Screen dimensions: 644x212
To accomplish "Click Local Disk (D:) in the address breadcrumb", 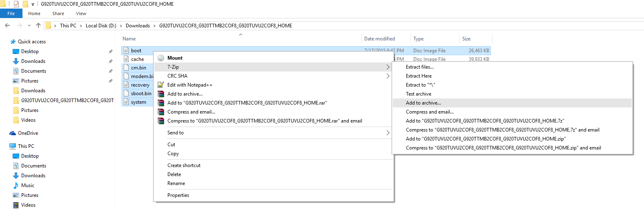I will coord(101,25).
